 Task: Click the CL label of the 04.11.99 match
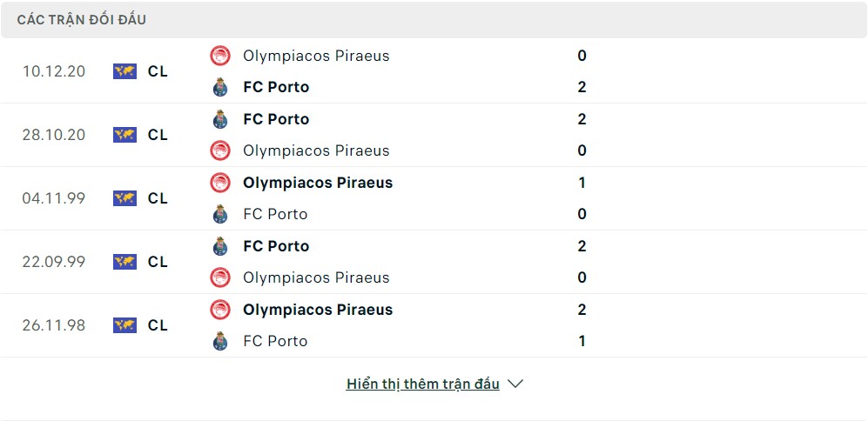click(x=158, y=198)
